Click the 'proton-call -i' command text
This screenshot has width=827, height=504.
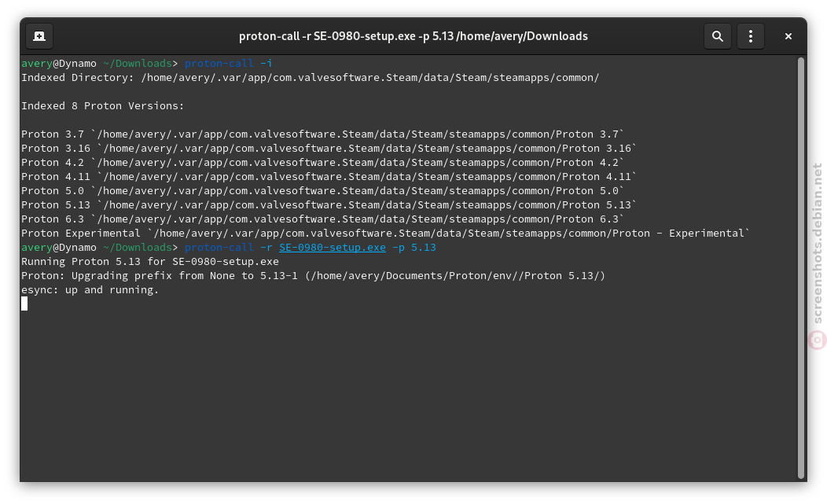coord(229,64)
